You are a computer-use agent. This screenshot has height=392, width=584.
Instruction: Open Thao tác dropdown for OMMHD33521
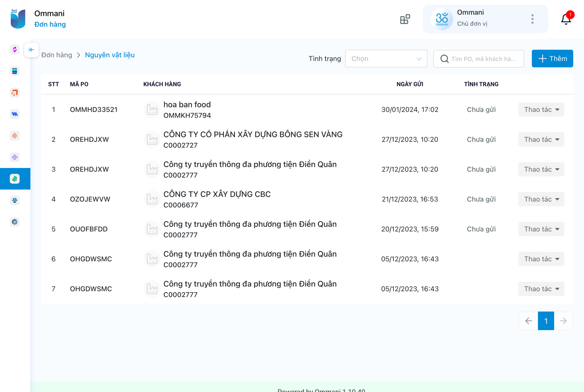point(541,109)
